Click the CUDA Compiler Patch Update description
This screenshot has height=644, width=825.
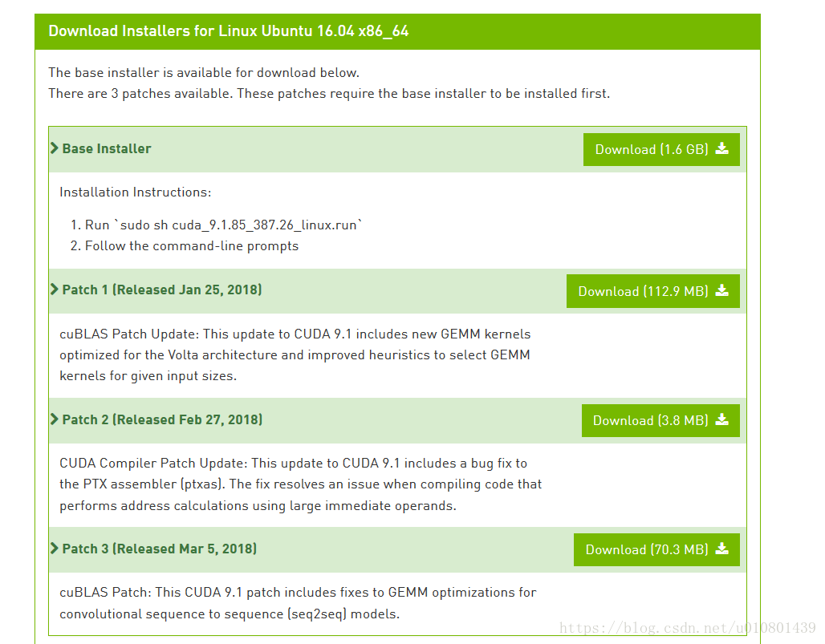point(300,484)
